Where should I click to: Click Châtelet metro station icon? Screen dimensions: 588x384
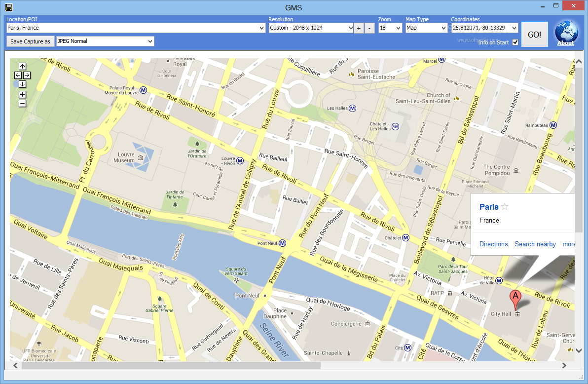pos(406,237)
